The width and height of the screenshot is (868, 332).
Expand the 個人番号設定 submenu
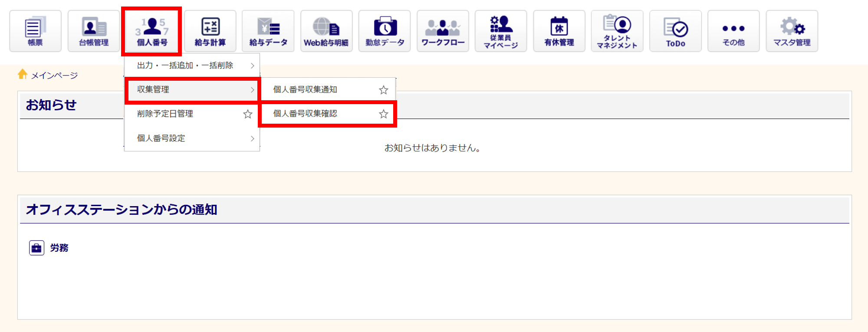192,138
